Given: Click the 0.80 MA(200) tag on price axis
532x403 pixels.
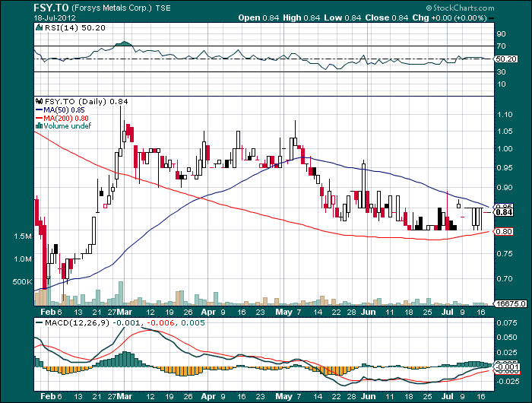Looking at the screenshot, I should click(x=504, y=232).
